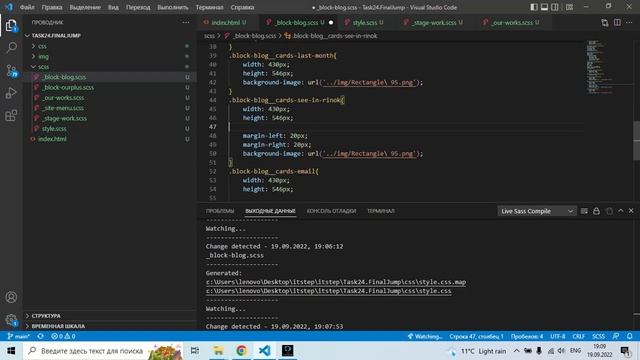Change CRLF end of line sequence

click(x=578, y=336)
